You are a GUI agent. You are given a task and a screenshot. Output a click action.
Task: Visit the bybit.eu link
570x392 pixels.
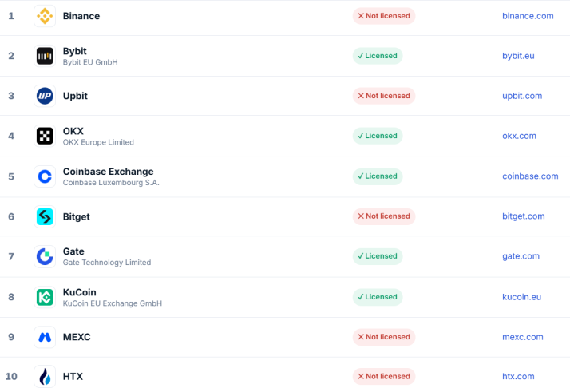click(x=518, y=56)
